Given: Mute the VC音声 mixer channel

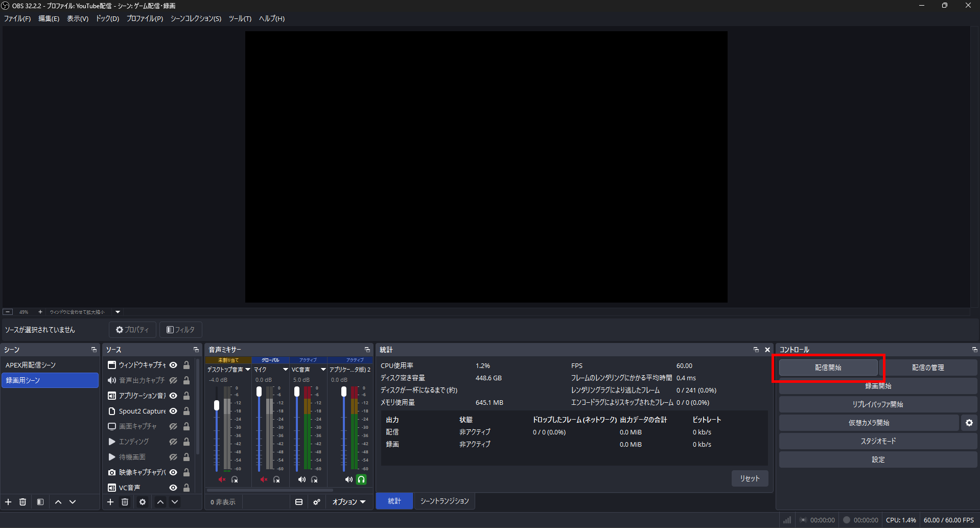Looking at the screenshot, I should [302, 479].
